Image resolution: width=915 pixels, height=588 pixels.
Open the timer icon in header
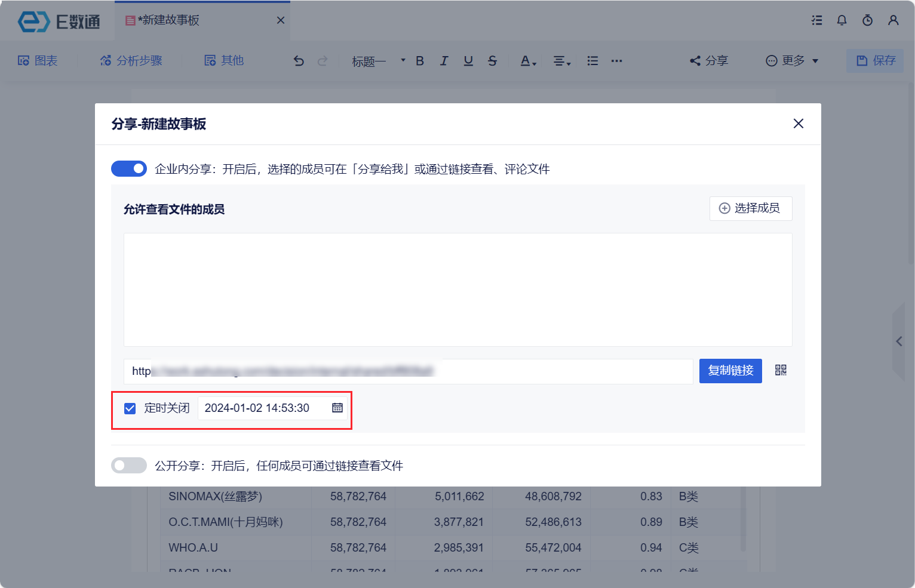[867, 20]
